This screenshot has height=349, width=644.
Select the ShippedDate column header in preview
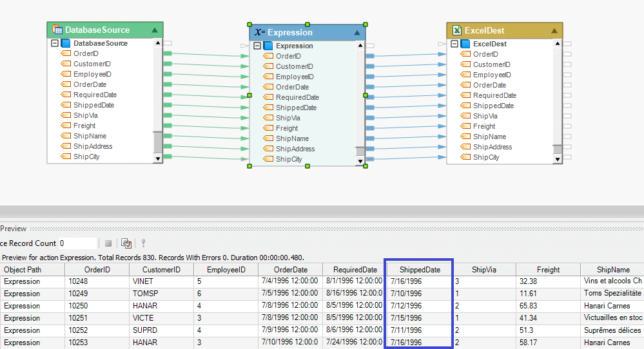click(x=419, y=269)
